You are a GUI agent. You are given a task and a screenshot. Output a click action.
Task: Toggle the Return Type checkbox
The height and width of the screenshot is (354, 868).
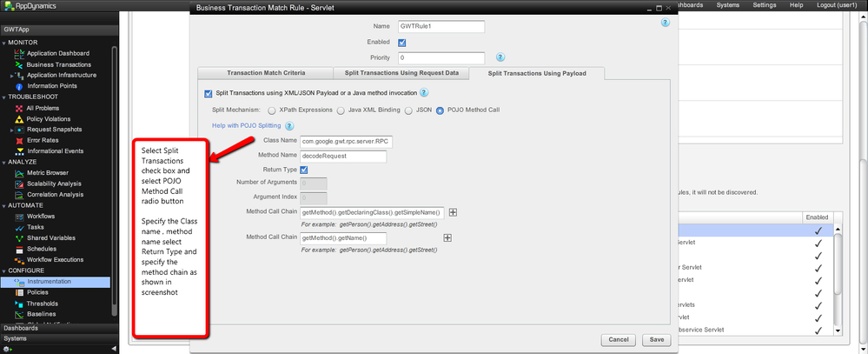click(x=304, y=170)
